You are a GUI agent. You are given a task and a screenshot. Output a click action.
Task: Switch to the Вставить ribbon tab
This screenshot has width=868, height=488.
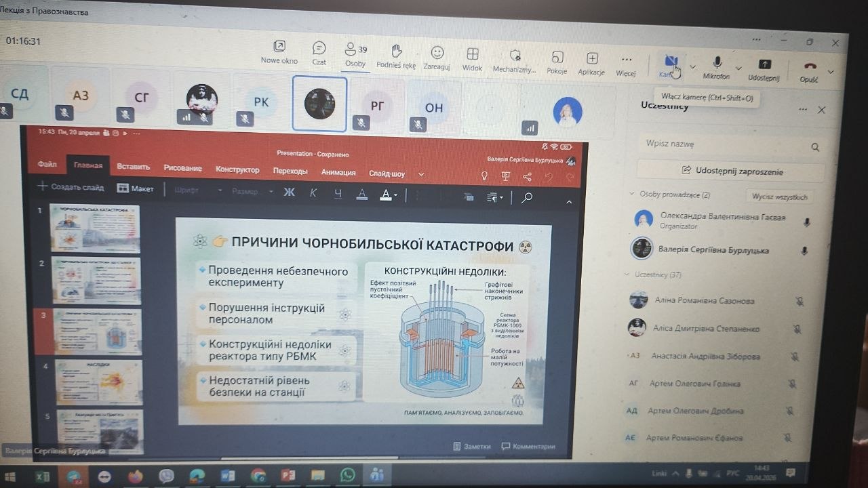click(133, 167)
